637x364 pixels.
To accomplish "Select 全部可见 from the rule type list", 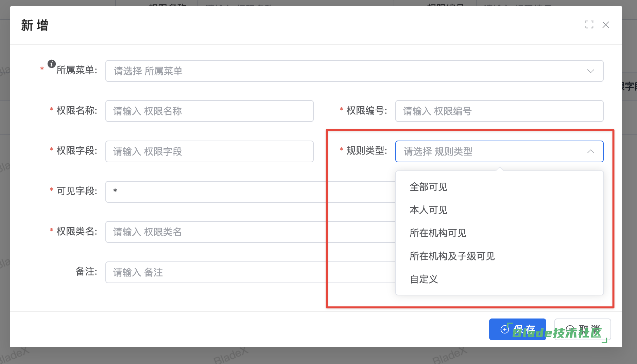I will pos(428,187).
